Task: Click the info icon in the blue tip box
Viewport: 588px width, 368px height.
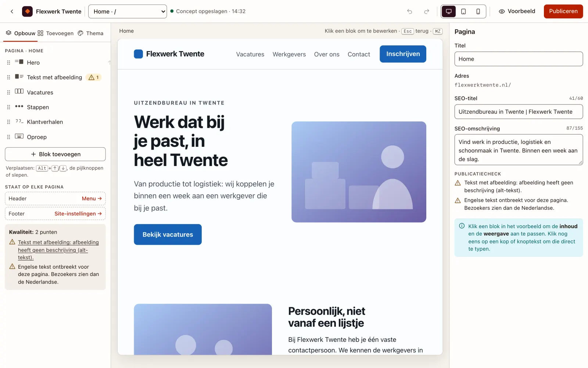Action: (462, 226)
